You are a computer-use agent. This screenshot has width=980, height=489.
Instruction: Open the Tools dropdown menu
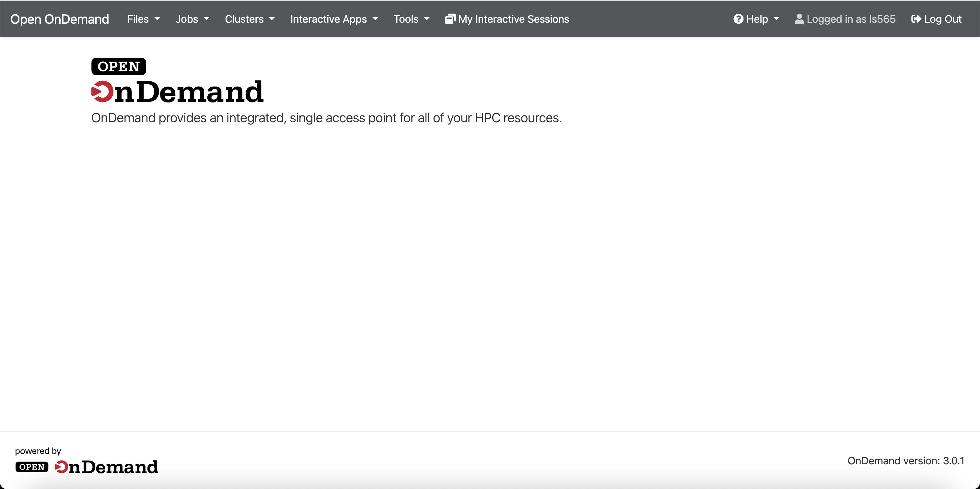click(x=411, y=19)
